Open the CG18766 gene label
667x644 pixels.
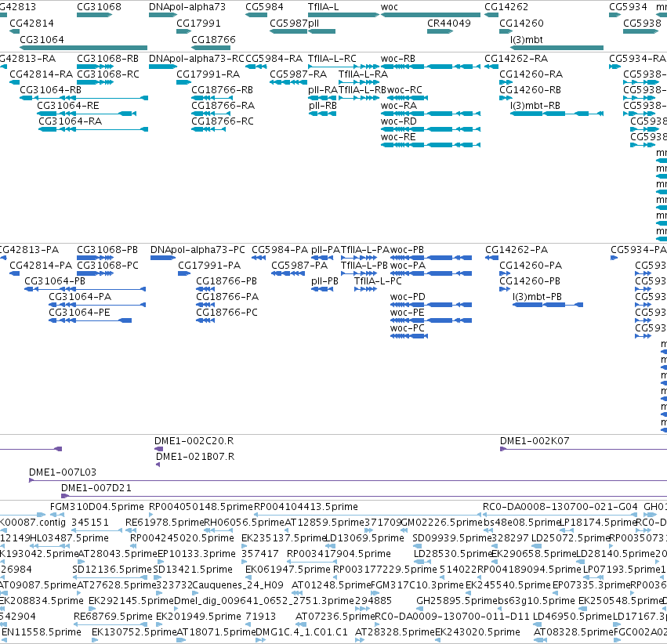point(213,39)
